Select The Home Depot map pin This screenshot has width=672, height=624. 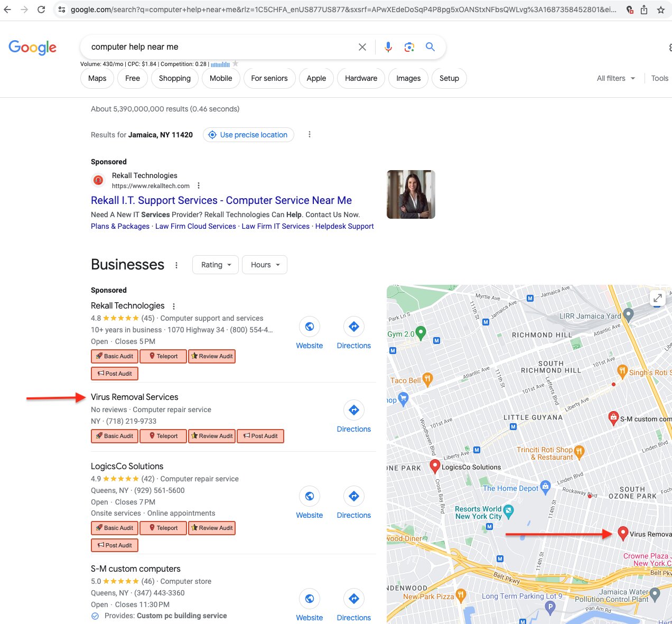pyautogui.click(x=546, y=487)
